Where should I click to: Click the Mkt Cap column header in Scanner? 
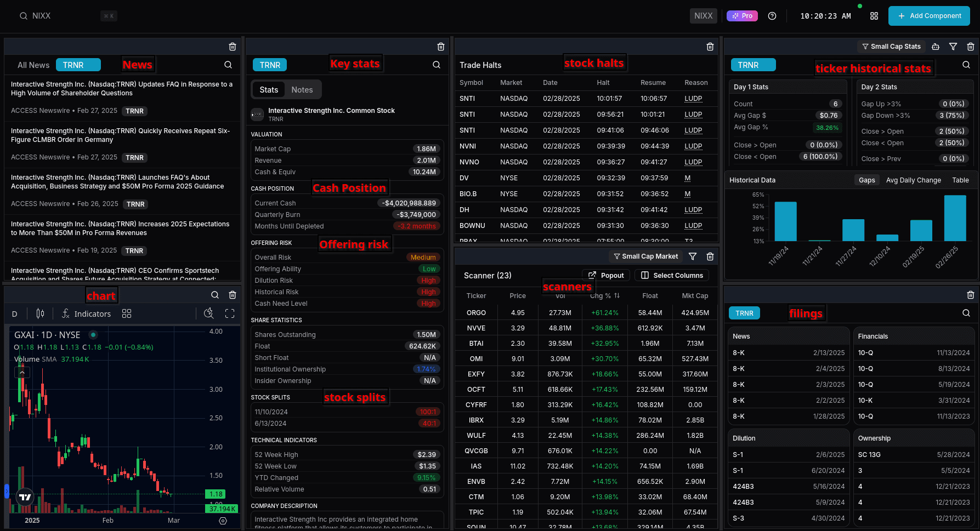click(695, 295)
